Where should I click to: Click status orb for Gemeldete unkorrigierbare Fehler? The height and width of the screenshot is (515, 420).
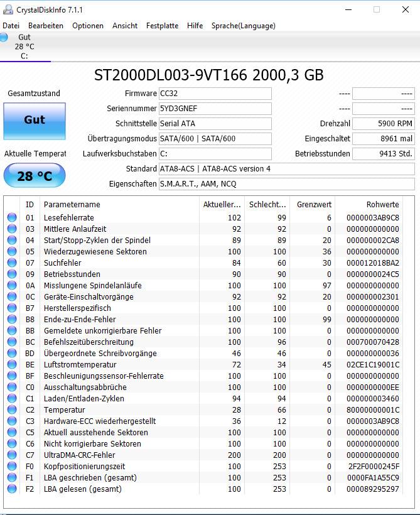click(x=12, y=330)
